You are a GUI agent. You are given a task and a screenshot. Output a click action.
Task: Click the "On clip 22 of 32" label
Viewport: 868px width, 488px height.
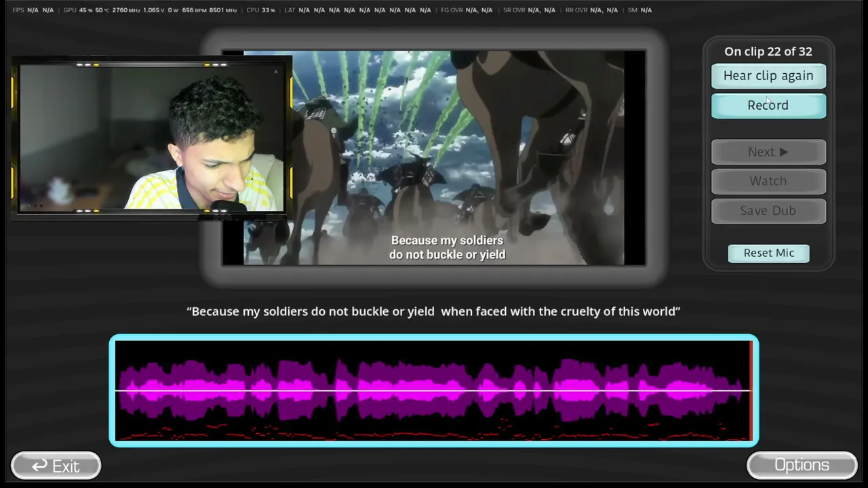coord(768,52)
